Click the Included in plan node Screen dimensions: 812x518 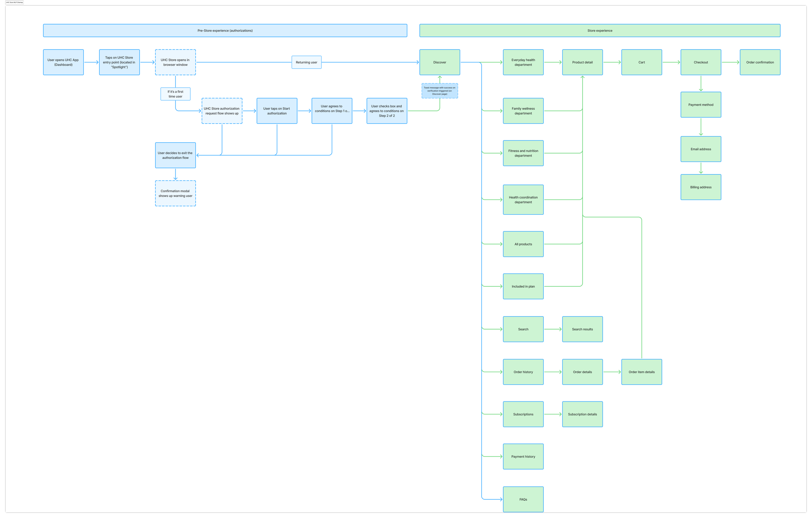coord(523,286)
